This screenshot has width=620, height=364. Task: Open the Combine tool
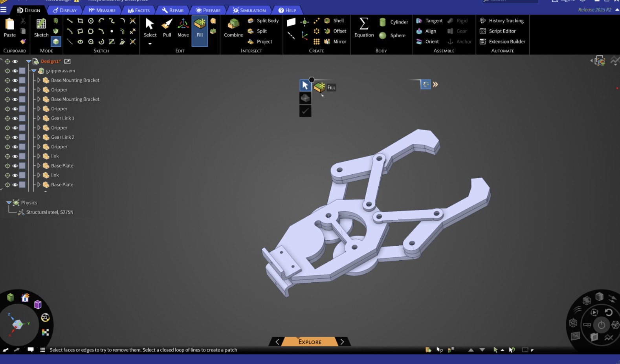click(x=233, y=27)
